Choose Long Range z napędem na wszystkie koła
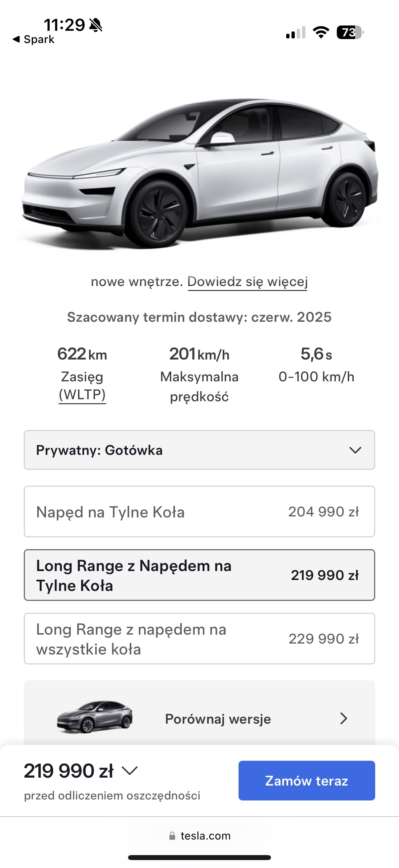The height and width of the screenshot is (868, 399). [x=199, y=639]
